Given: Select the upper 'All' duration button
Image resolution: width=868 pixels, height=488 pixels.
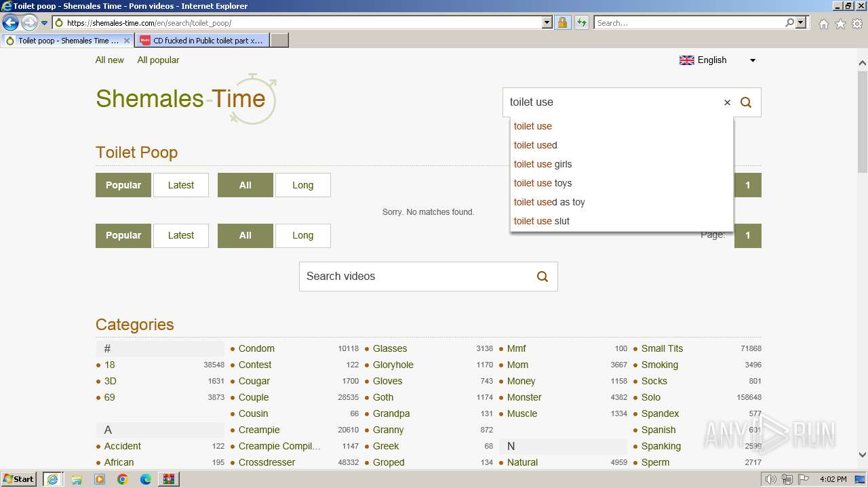Looking at the screenshot, I should (x=245, y=185).
